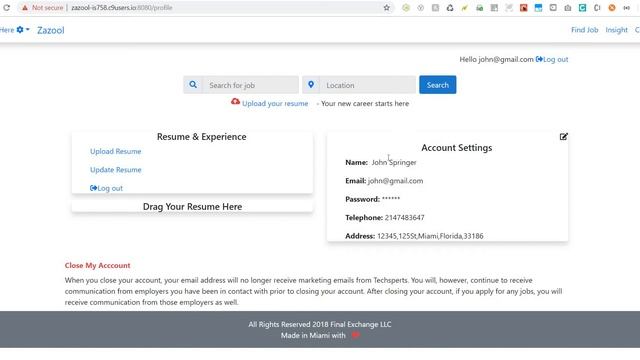The image size is (640, 360).
Task: Open the blue window extension icon
Action: [538, 8]
